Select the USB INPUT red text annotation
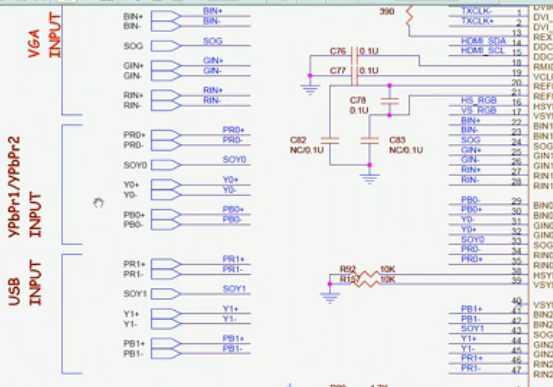 tap(25, 283)
